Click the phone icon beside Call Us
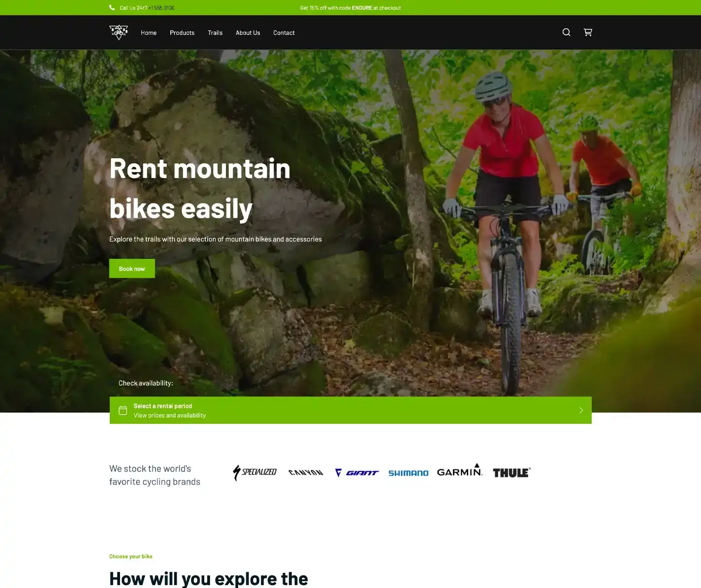The image size is (701, 588). [x=112, y=8]
